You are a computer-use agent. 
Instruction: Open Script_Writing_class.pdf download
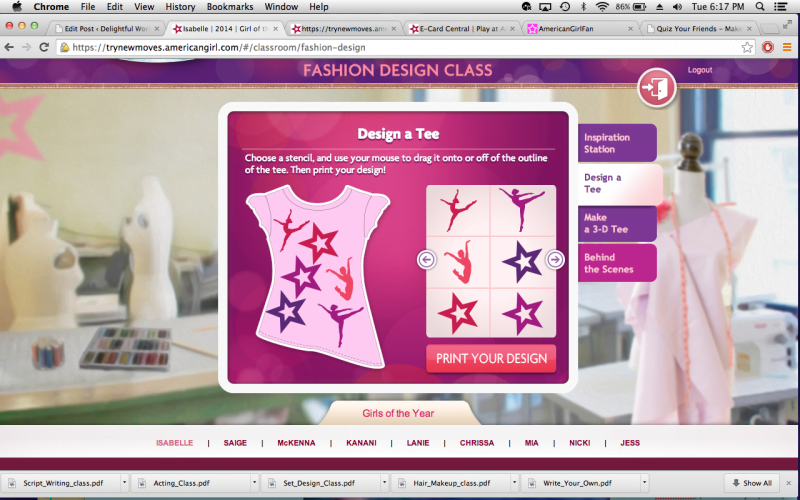(x=63, y=483)
